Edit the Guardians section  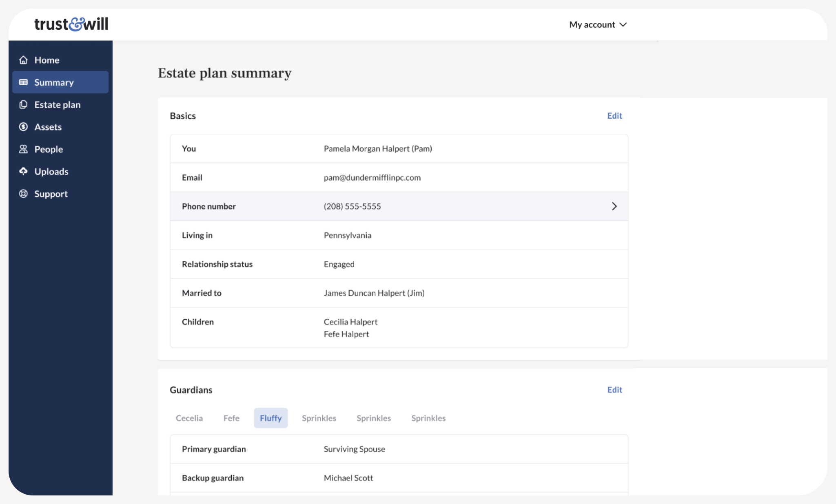tap(614, 390)
